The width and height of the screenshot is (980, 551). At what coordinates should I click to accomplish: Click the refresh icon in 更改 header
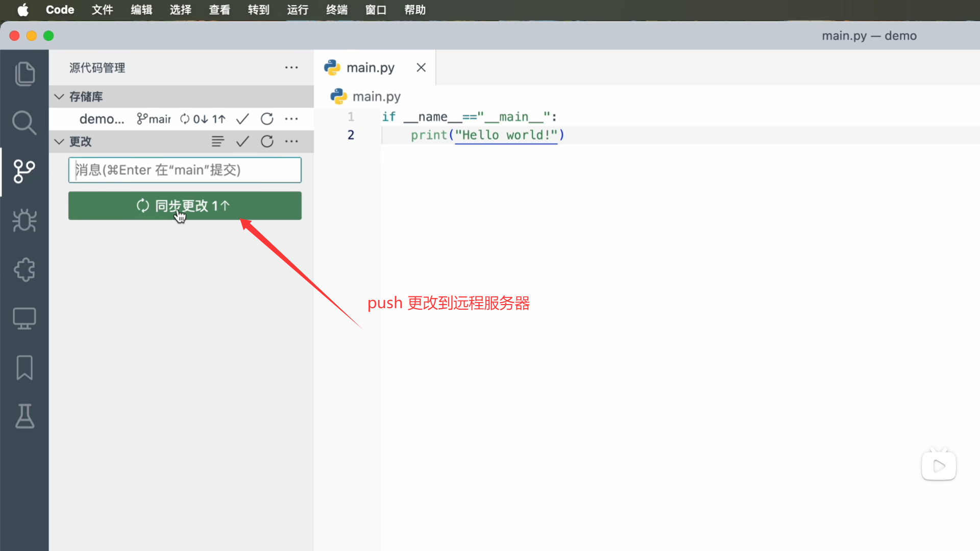[x=267, y=141]
